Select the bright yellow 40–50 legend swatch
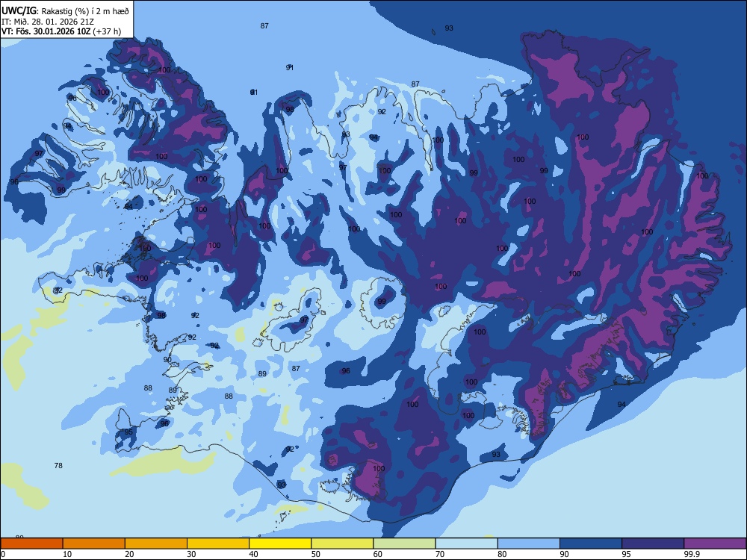747x560 pixels. pos(280,544)
